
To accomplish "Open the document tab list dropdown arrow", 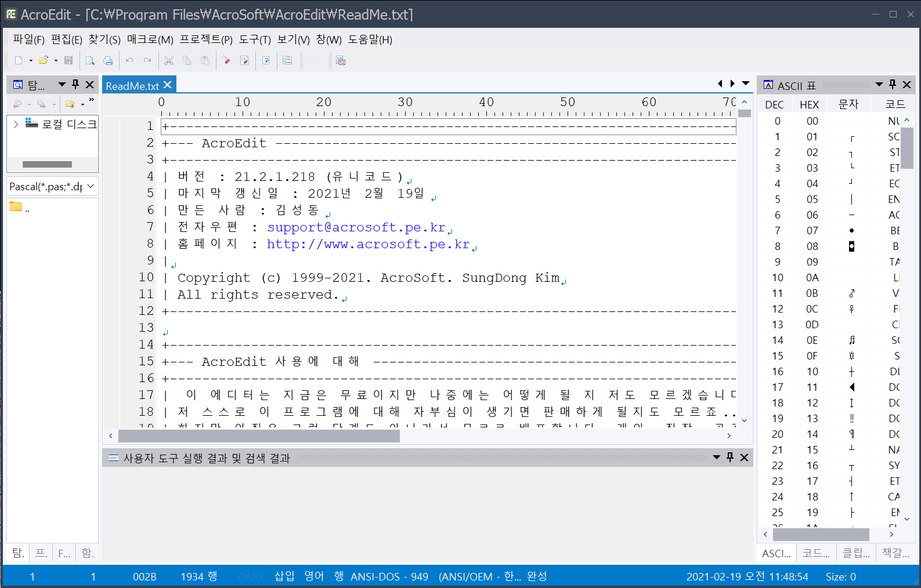I will [x=746, y=84].
